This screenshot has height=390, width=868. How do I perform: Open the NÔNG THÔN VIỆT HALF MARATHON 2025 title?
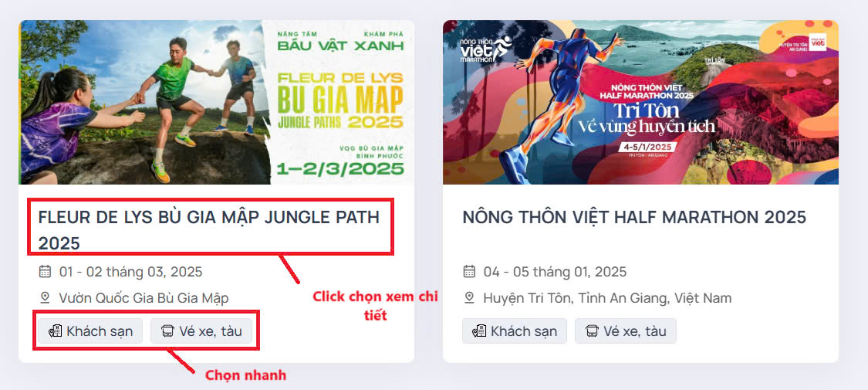coord(634,217)
